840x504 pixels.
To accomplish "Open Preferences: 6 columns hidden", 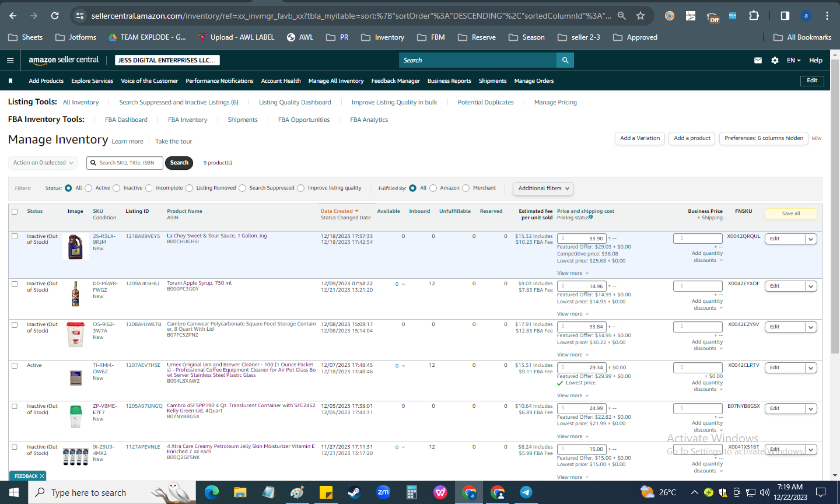I will (x=764, y=138).
